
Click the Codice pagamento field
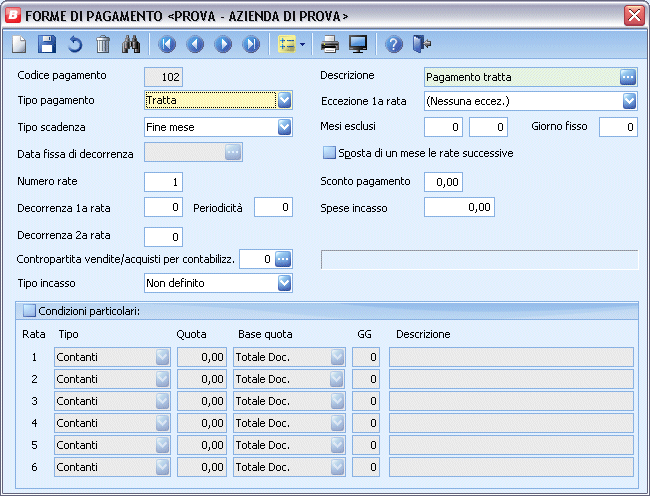(x=163, y=77)
